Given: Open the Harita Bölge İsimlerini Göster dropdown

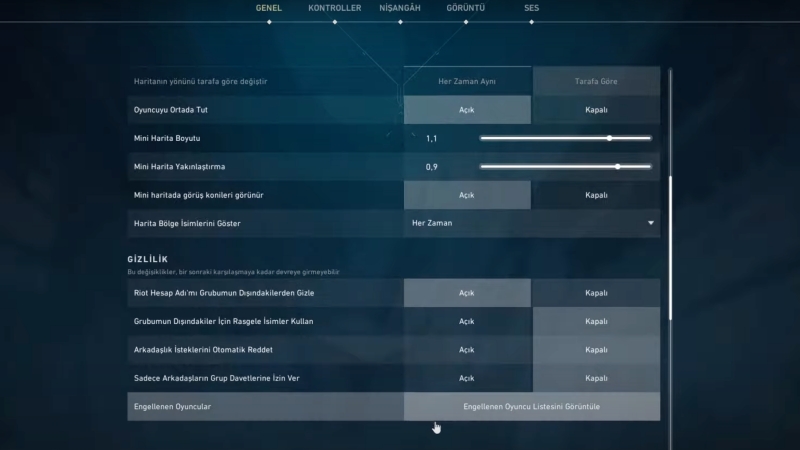Looking at the screenshot, I should (532, 223).
